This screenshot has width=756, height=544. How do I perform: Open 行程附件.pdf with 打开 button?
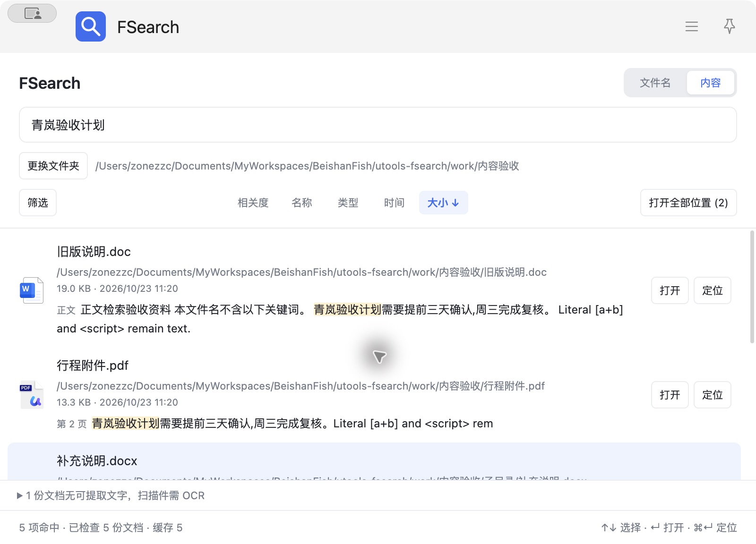click(670, 395)
